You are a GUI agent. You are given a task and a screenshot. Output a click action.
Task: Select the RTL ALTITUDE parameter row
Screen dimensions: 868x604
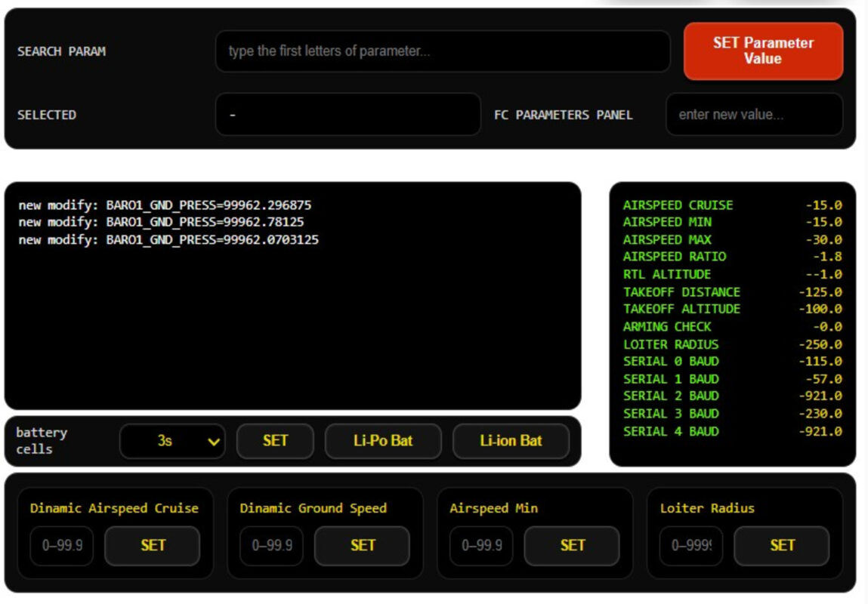(666, 274)
